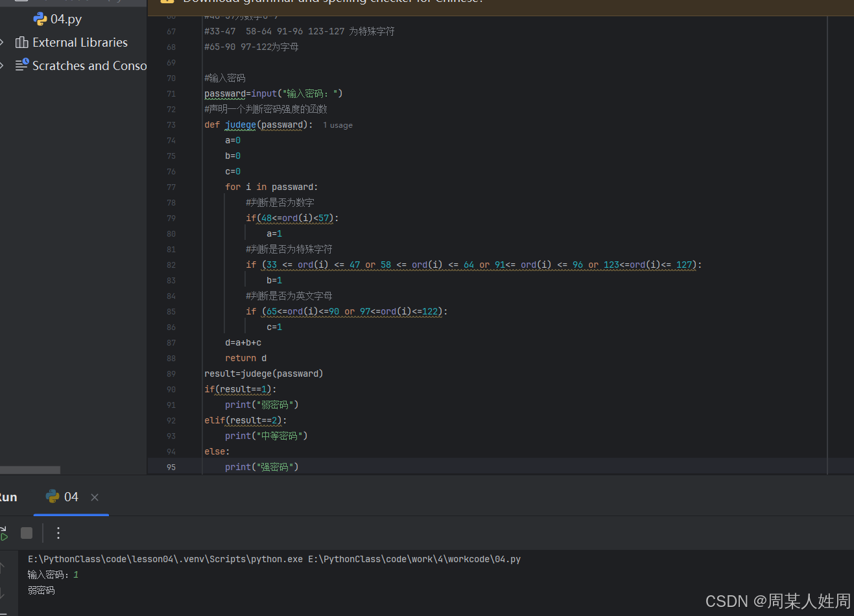Place cursor on 'passward=input' line 71
Screen dimensions: 854x616
click(274, 93)
